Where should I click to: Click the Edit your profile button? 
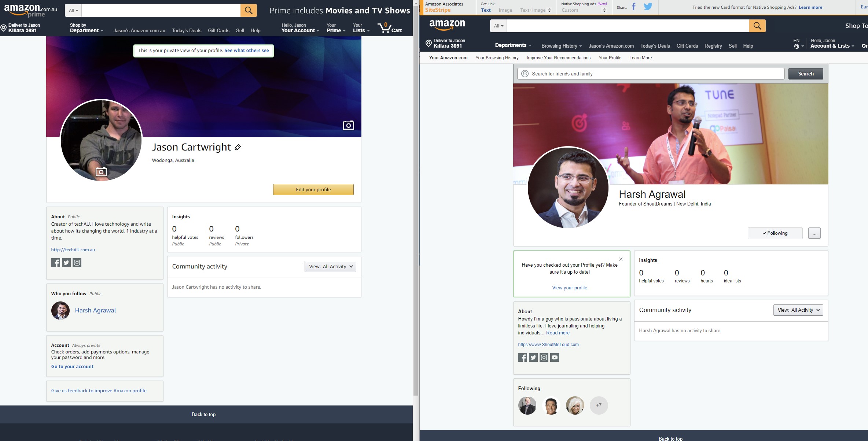click(x=313, y=189)
